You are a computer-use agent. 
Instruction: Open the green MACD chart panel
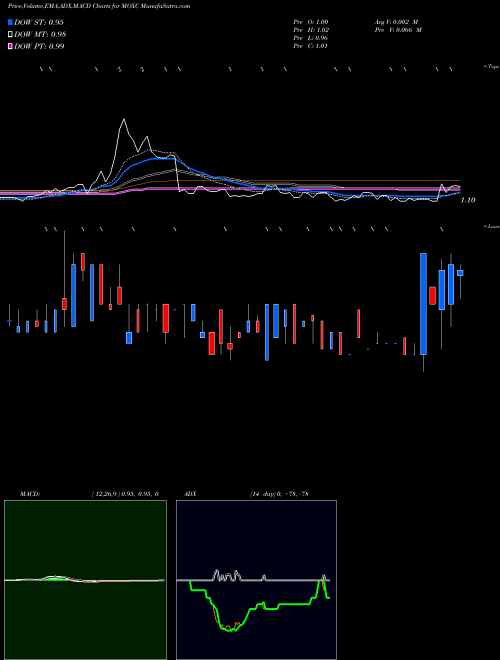[x=85, y=580]
